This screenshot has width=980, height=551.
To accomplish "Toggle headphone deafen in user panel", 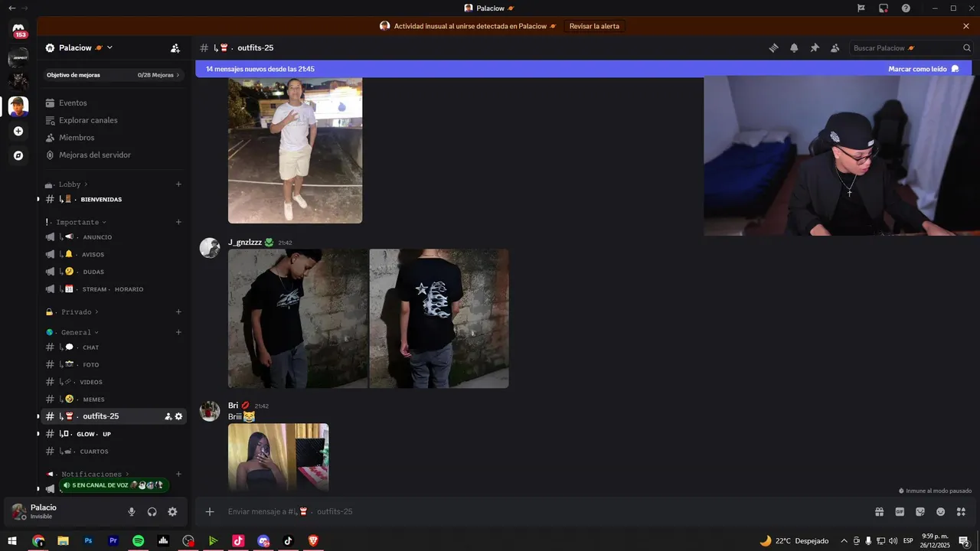I will 152,512.
